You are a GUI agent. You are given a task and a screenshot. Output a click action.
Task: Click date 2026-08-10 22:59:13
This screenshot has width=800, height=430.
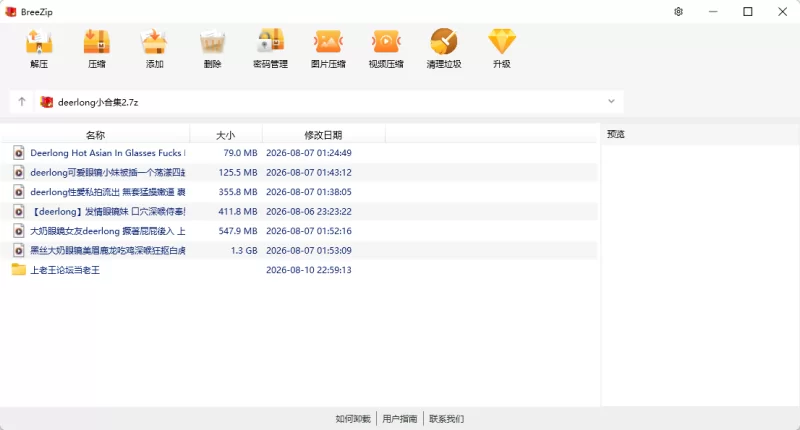click(309, 270)
